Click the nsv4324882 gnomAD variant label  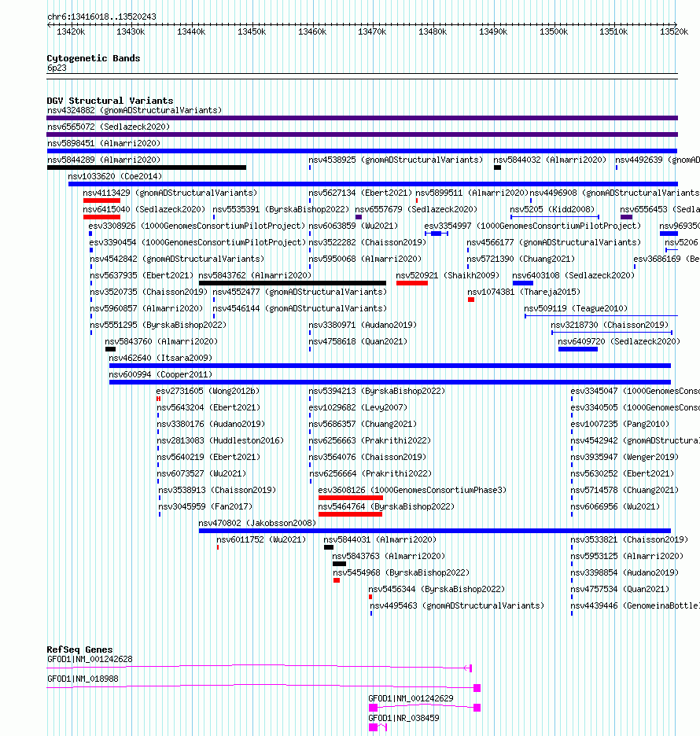134,110
